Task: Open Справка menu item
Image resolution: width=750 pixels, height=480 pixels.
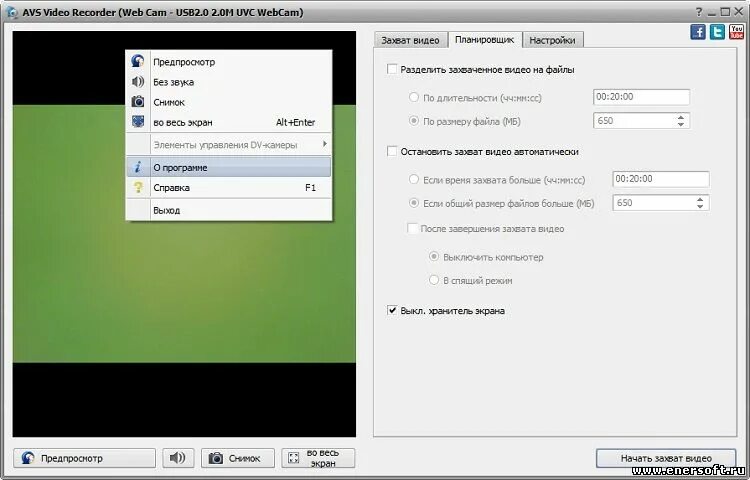Action: (x=229, y=187)
